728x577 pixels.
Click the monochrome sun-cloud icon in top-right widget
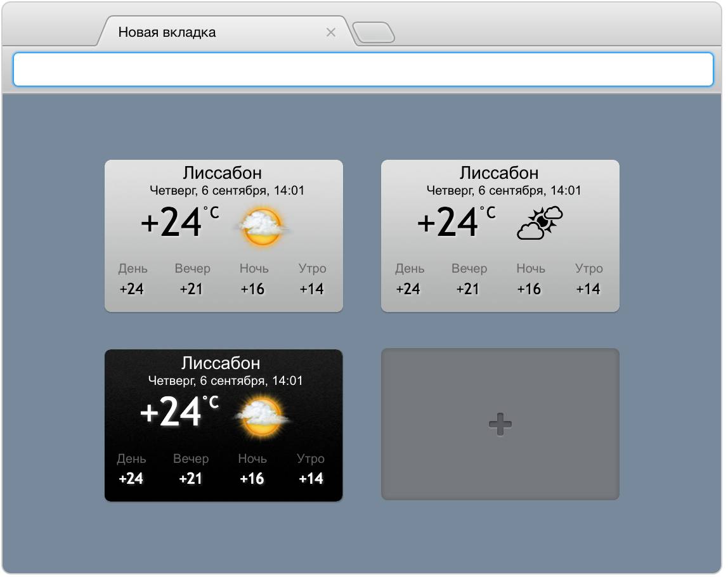540,223
